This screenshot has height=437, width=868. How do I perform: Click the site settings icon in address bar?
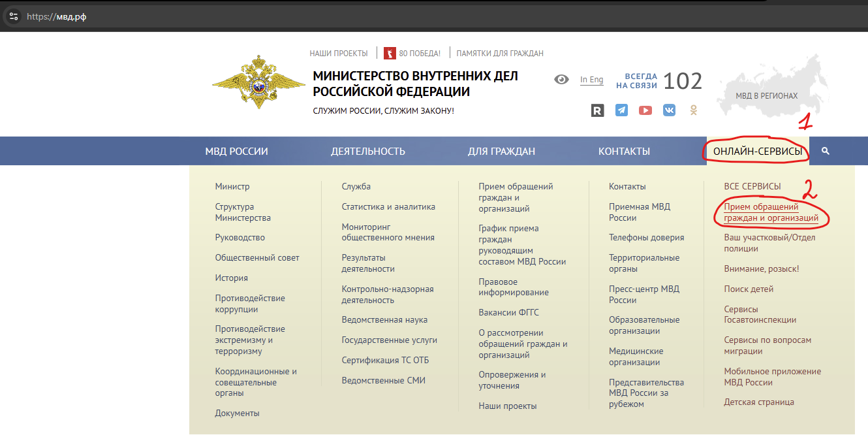pos(14,16)
